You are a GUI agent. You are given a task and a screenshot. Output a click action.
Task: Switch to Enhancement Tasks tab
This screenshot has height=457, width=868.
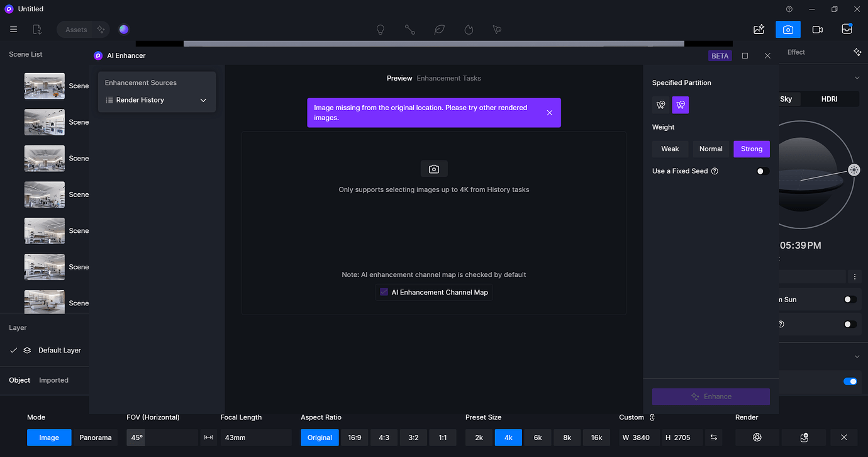pos(448,78)
